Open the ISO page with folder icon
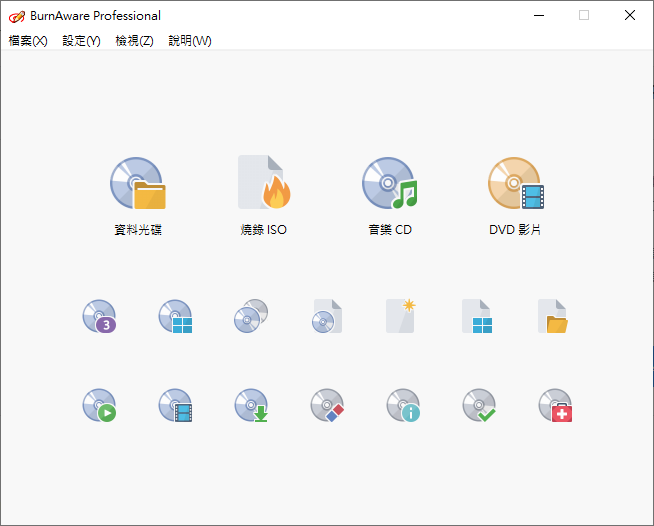654x526 pixels. coord(553,316)
